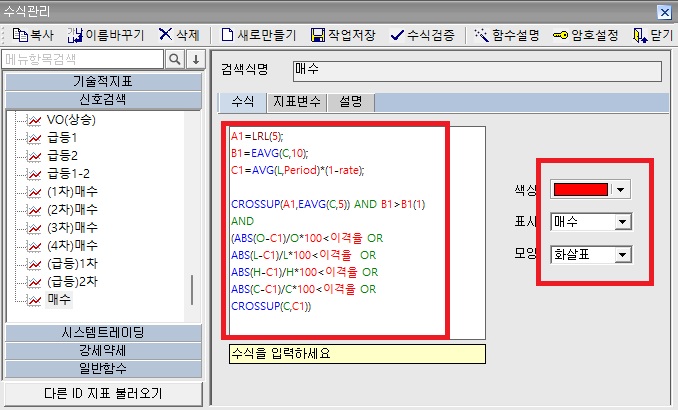Switch to the 수식 tab
The height and width of the screenshot is (410, 678).
pyautogui.click(x=243, y=102)
